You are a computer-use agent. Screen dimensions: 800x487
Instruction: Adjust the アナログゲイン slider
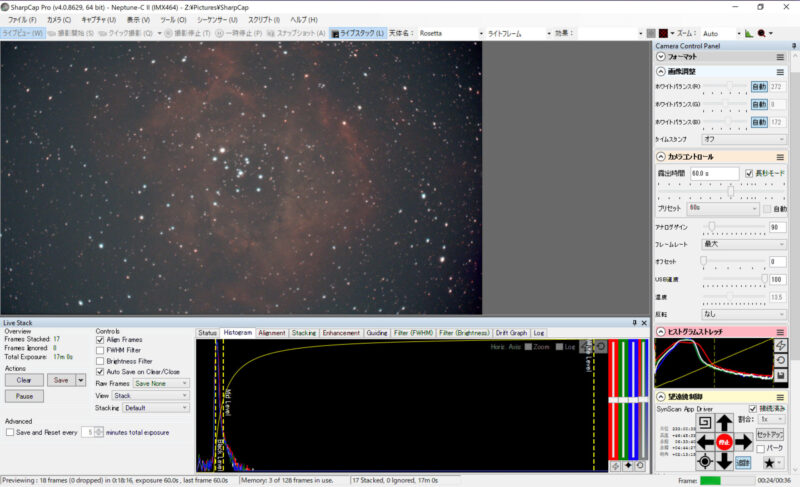point(712,227)
